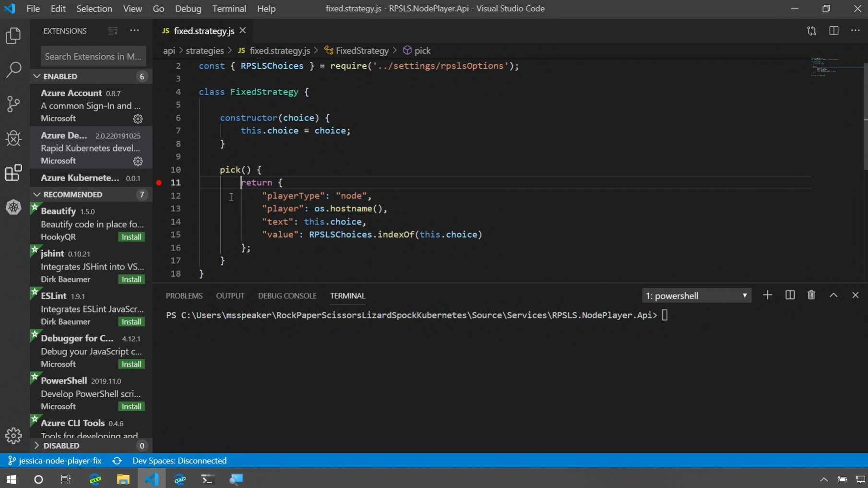Click the Split Editor icon
Screen dimensions: 868x488
pyautogui.click(x=833, y=31)
